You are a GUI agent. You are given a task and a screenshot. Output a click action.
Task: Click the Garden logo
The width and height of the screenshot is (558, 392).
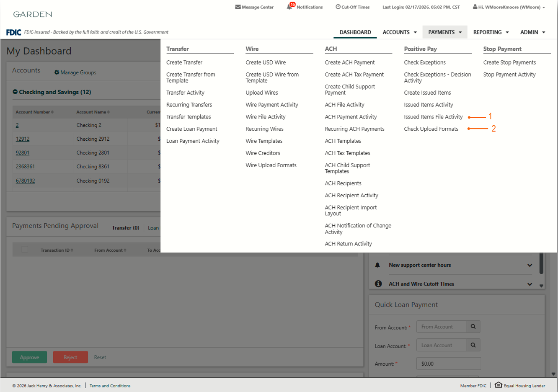click(x=33, y=14)
